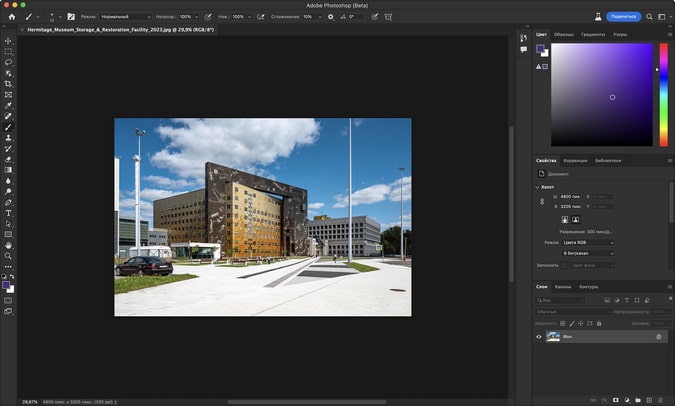Toggle the canvas width-height link
Viewport: 675px width, 406px height.
542,201
